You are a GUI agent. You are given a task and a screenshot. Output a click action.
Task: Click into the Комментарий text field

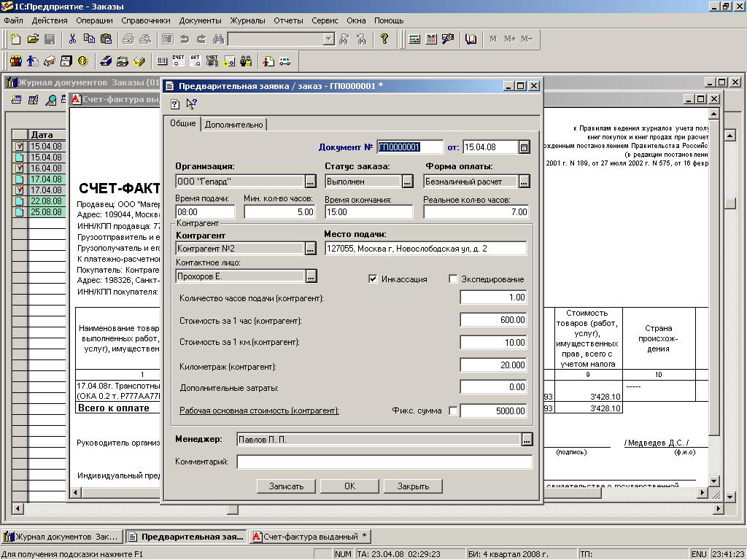(x=384, y=462)
